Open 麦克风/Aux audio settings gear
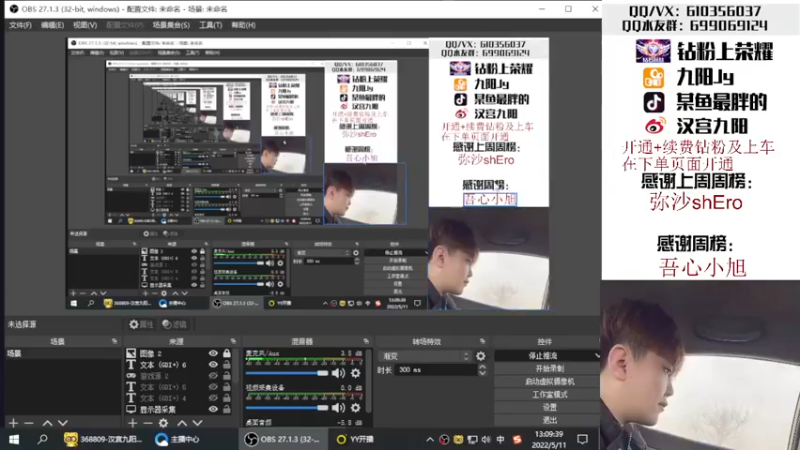Viewport: 800px width, 450px height. tap(356, 373)
